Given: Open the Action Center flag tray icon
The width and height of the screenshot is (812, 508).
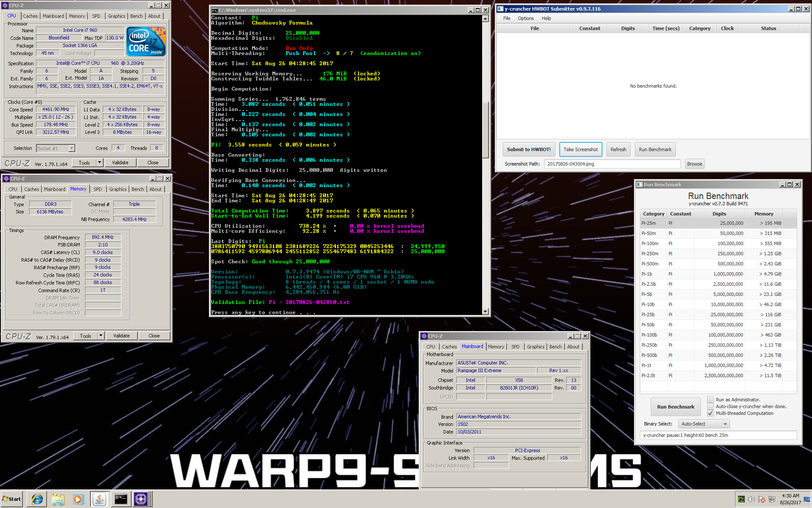Looking at the screenshot, I should click(761, 499).
